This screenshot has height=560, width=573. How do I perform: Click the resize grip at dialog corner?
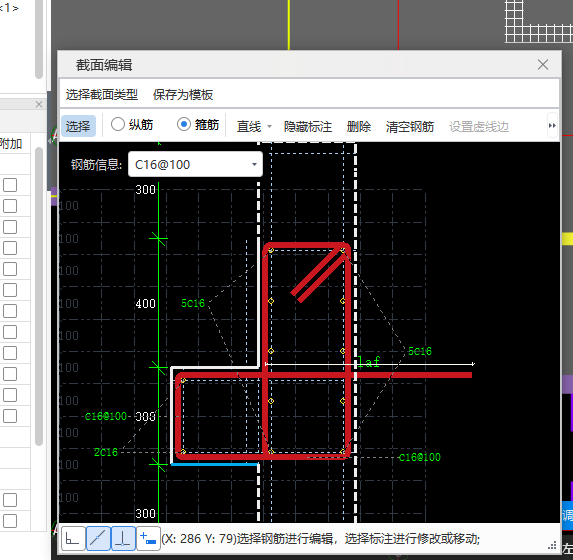[552, 545]
